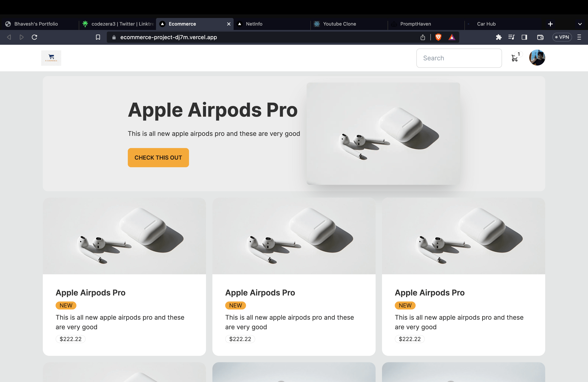588x382 pixels.
Task: Click the hero description text about airpods
Action: [x=214, y=133]
